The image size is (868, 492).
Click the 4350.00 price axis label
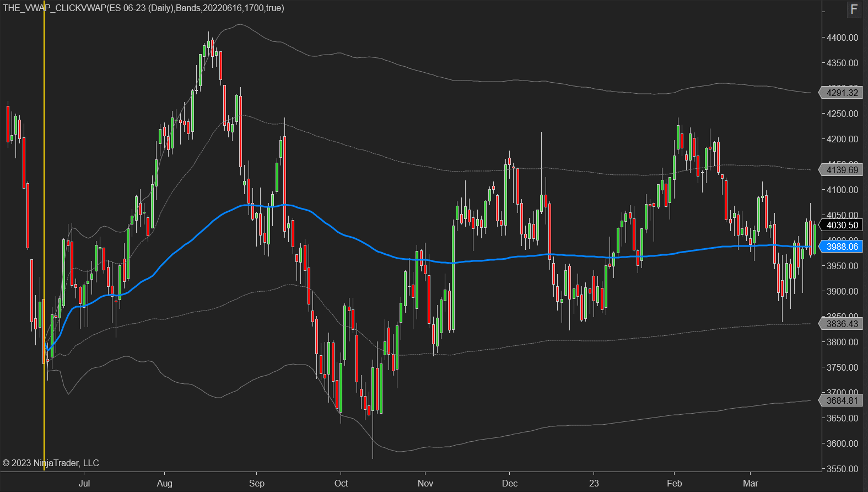(x=842, y=63)
